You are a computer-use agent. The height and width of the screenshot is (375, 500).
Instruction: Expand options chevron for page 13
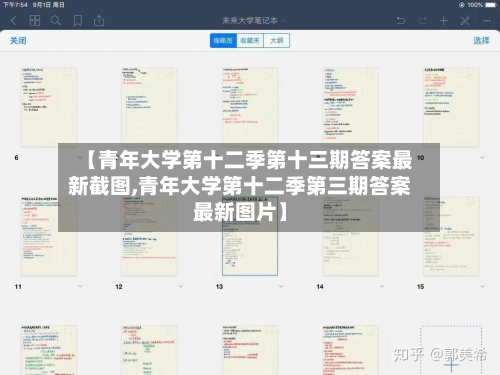tap(281, 286)
